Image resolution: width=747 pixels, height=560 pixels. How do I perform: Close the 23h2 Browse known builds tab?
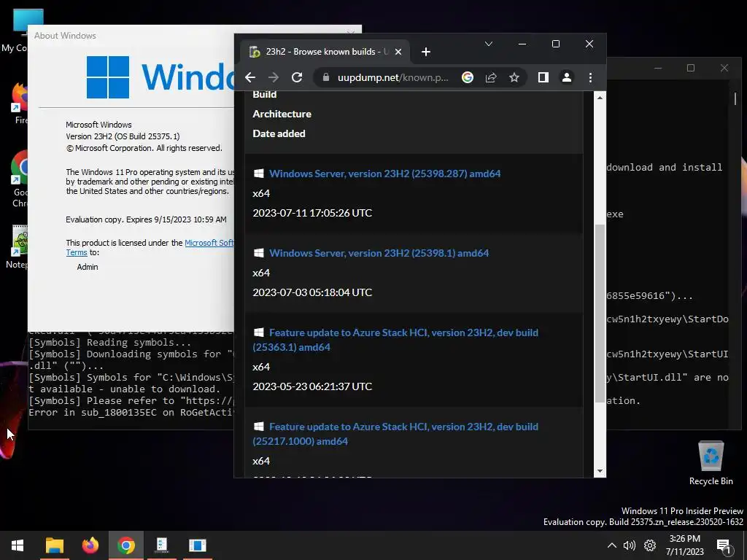398,52
